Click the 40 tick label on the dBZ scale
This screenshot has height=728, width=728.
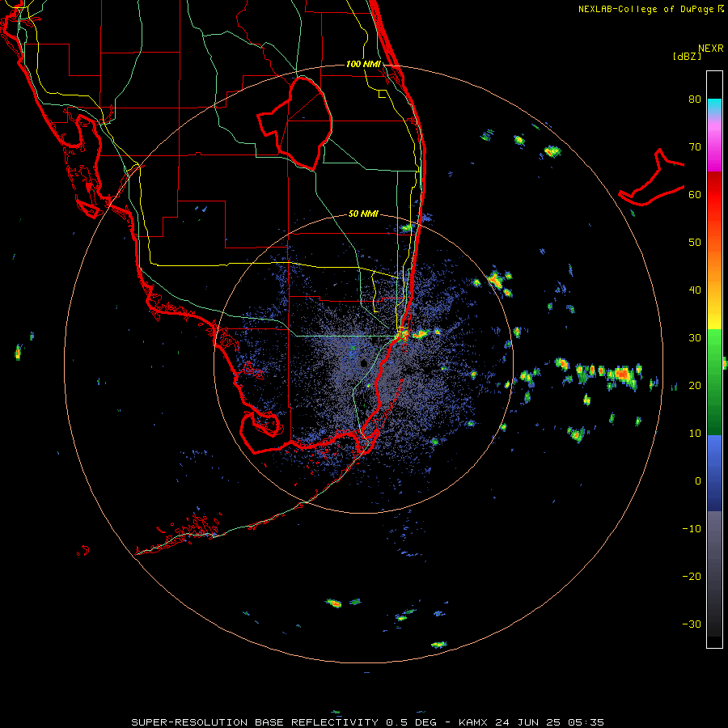[x=695, y=290]
